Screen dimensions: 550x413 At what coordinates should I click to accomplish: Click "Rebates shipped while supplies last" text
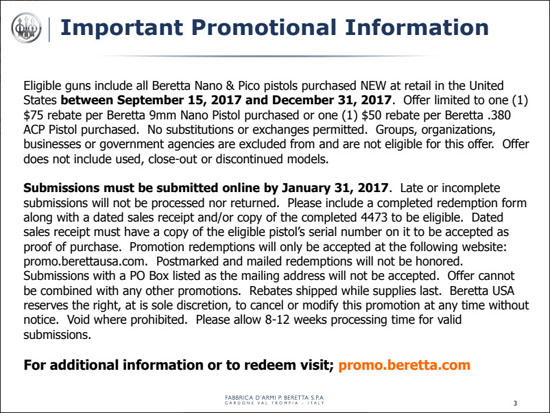[x=345, y=291]
